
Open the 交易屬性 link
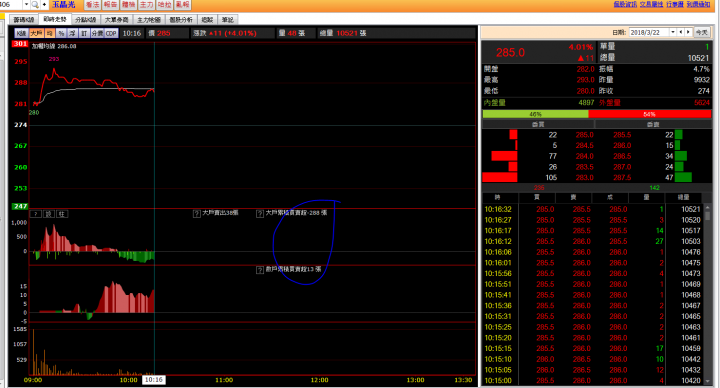tap(651, 4)
